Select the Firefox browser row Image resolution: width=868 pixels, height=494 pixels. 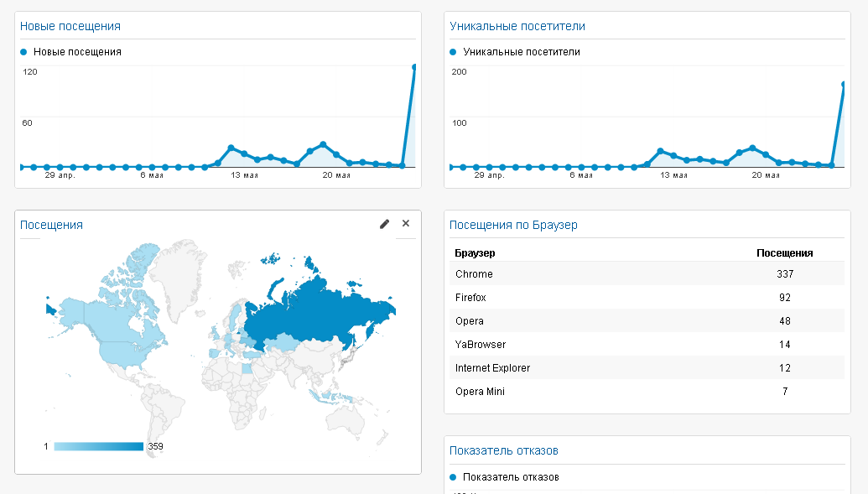pyautogui.click(x=647, y=298)
